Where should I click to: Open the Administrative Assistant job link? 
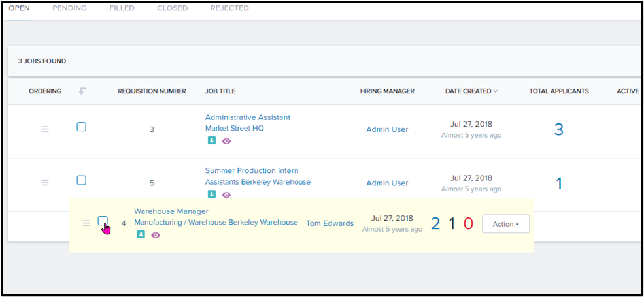[x=247, y=117]
